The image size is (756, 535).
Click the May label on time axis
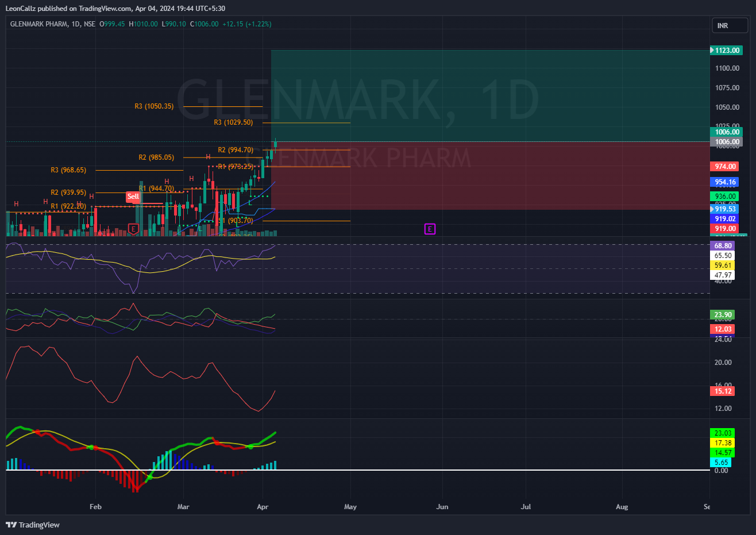(x=350, y=507)
